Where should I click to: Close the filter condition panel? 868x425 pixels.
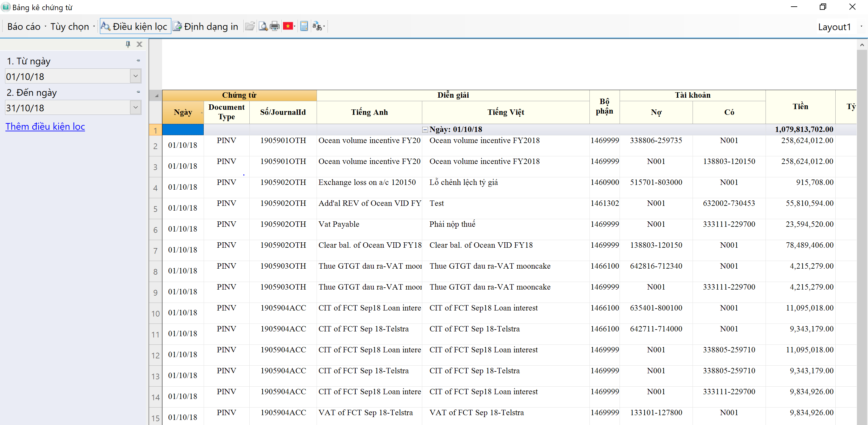pos(139,44)
